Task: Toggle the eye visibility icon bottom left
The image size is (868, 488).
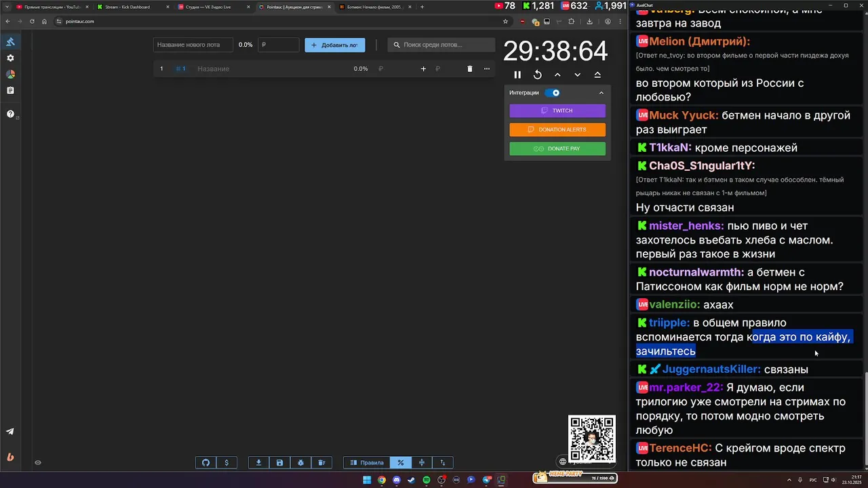Action: point(38,463)
